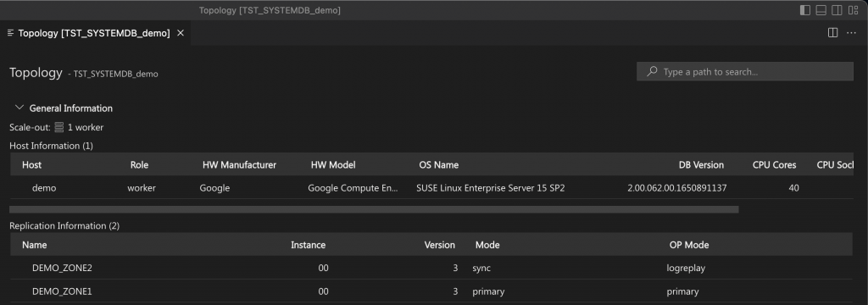Sort by the DB Version column header
868x305 pixels.
701,165
